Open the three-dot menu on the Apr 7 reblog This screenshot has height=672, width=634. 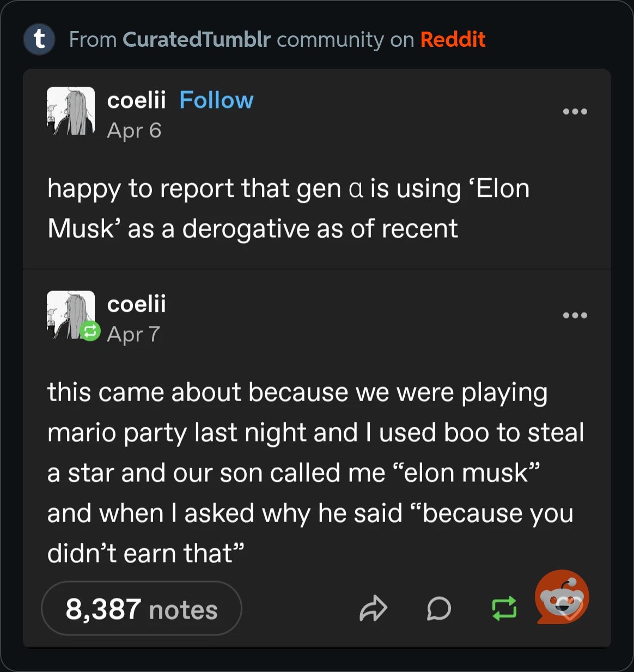pos(575,316)
